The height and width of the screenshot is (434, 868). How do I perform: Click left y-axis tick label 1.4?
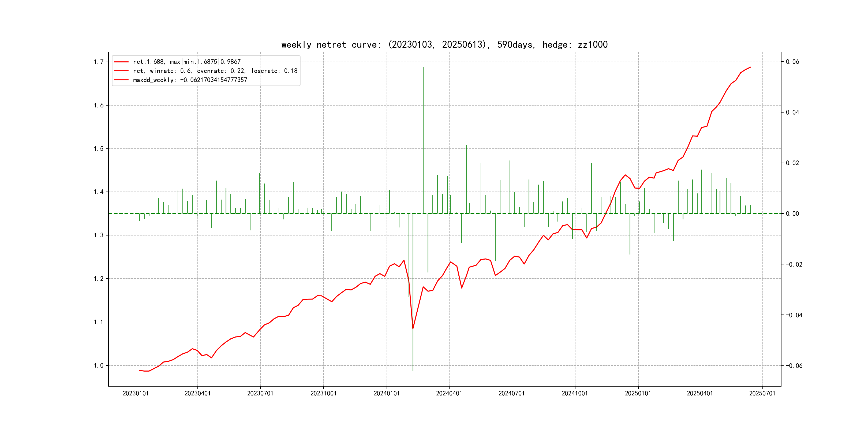coord(98,192)
